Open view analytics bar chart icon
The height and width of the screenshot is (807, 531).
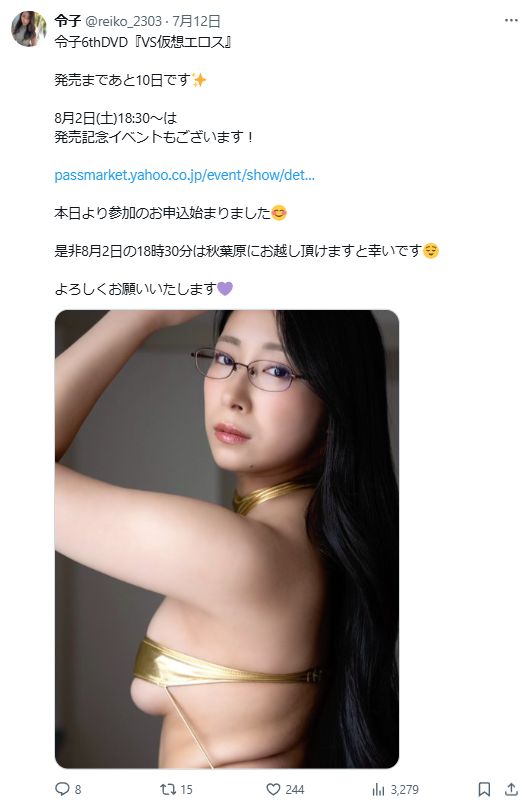(378, 789)
